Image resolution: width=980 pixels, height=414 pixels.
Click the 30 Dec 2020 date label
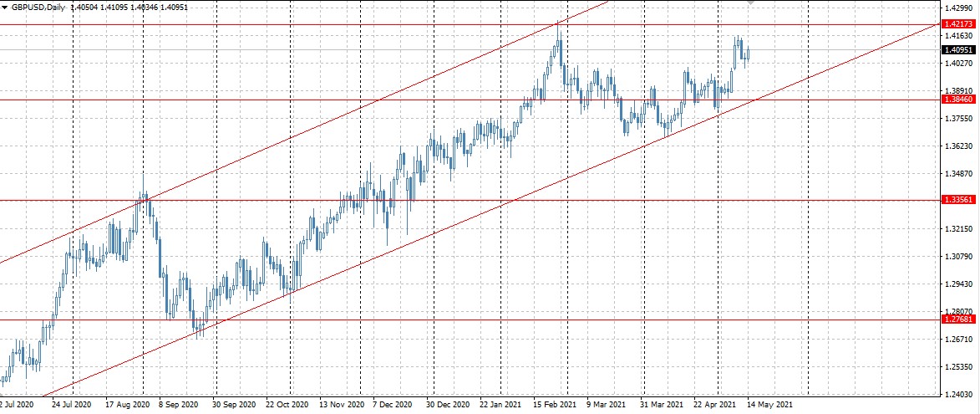tap(448, 405)
